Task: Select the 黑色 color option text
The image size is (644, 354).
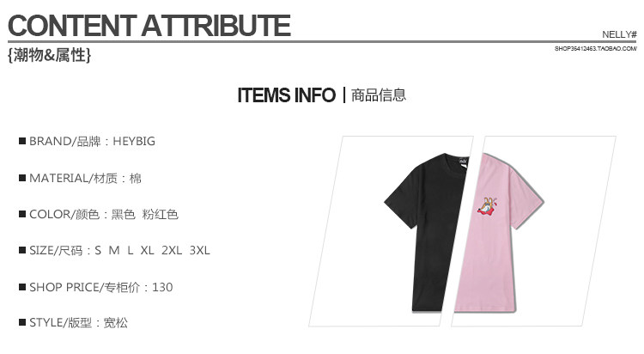Action: (123, 215)
